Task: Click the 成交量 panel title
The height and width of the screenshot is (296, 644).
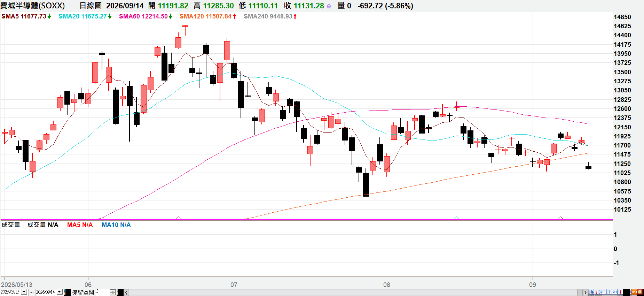Action: pos(11,225)
